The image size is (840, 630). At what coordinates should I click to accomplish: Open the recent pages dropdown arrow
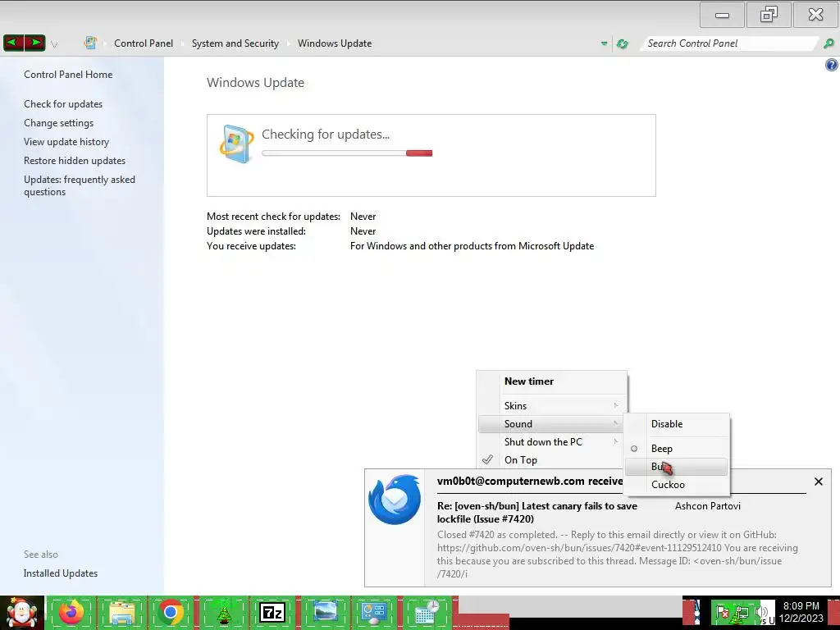54,44
